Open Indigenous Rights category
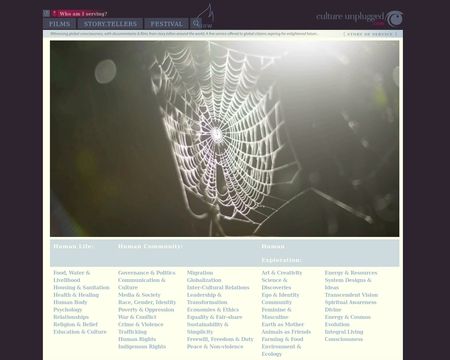This screenshot has width=450, height=360. tap(142, 346)
